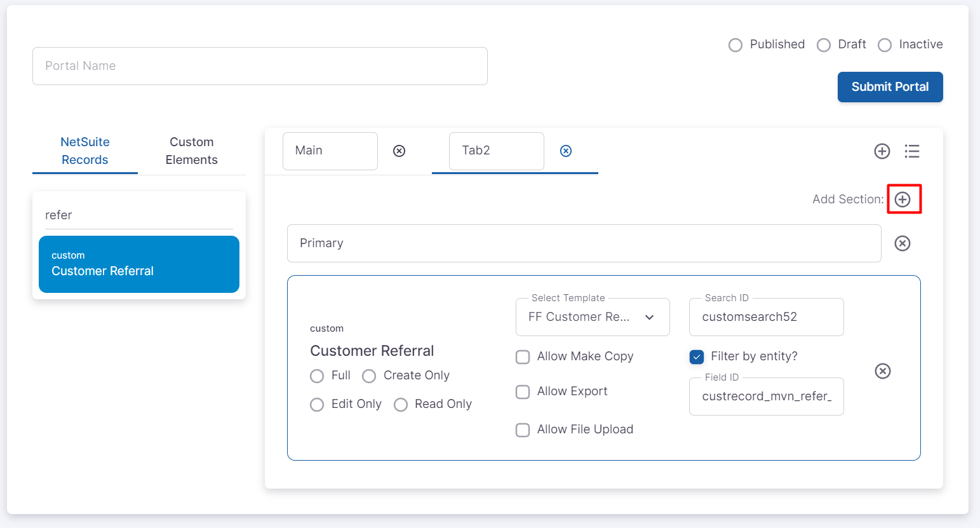Remove the Main tab with its X icon
980x528 pixels.
coord(399,151)
